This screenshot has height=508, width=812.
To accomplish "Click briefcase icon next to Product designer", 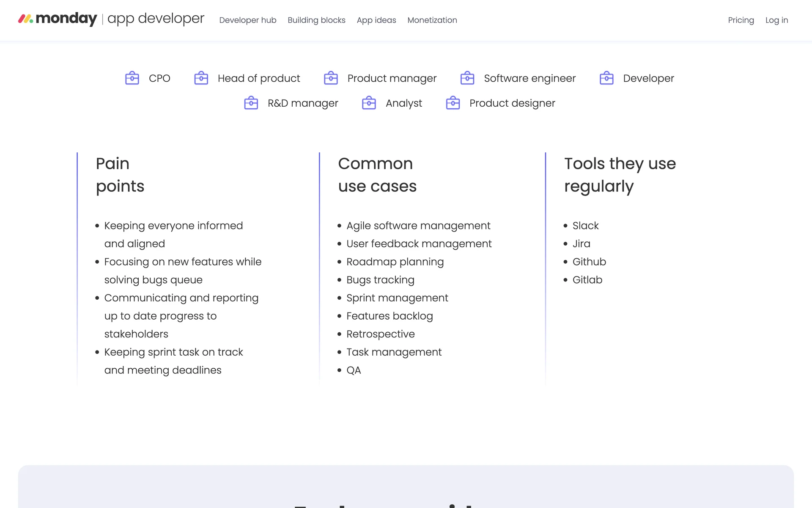I will click(x=453, y=103).
